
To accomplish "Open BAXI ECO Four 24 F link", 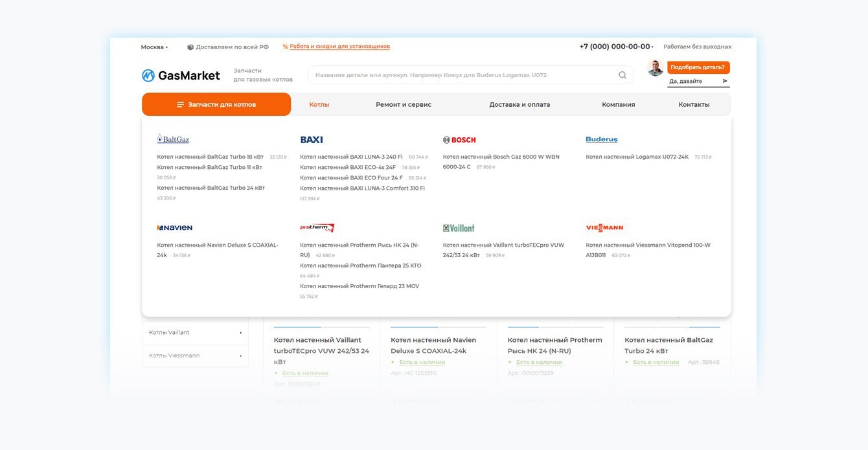I will point(351,177).
